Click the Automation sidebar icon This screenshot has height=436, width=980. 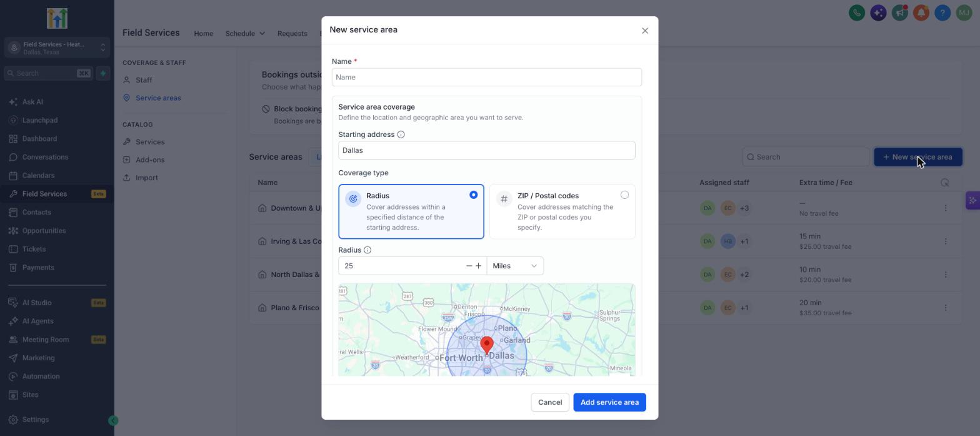coord(13,377)
